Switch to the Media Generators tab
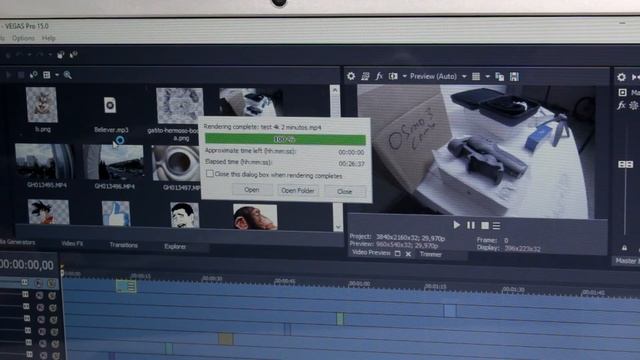Image resolution: width=640 pixels, height=360 pixels. point(17,242)
